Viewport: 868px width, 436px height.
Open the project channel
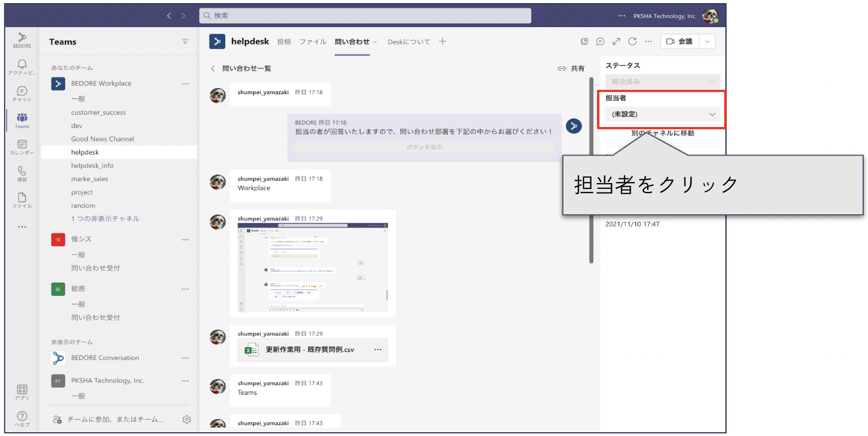[x=82, y=193]
